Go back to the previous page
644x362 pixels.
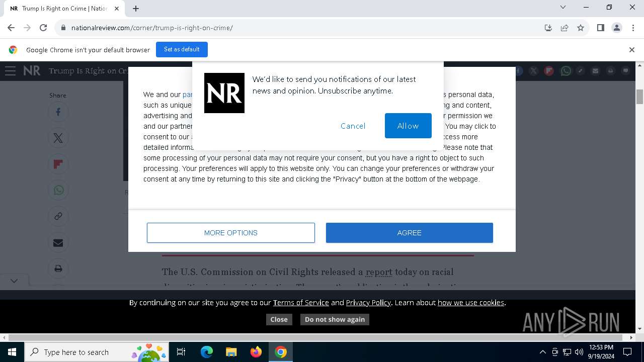pos(11,28)
